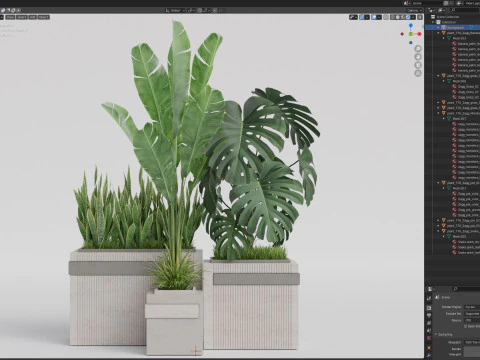Open the viewport Options dropdown
The image size is (480, 360).
(414, 11)
